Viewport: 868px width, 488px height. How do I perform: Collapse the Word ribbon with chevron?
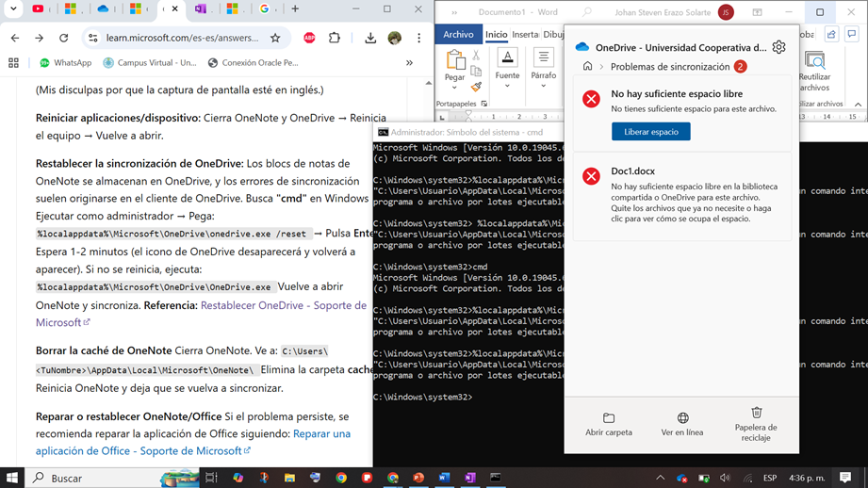[858, 104]
